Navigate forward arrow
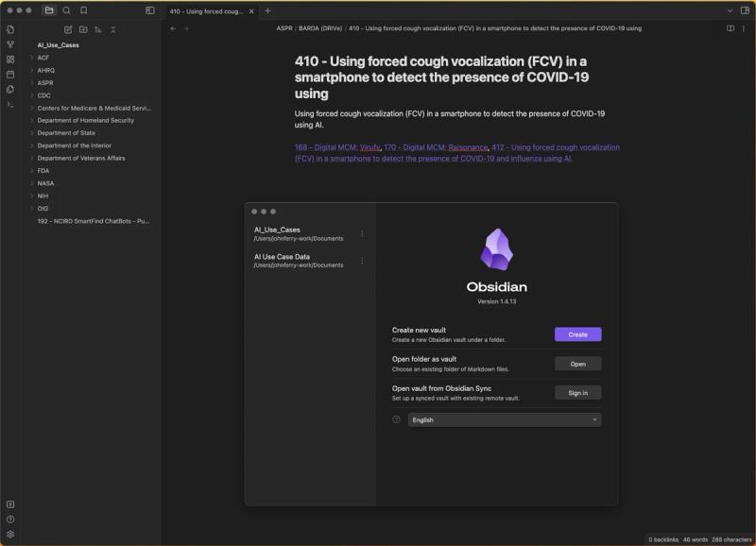 click(x=186, y=28)
